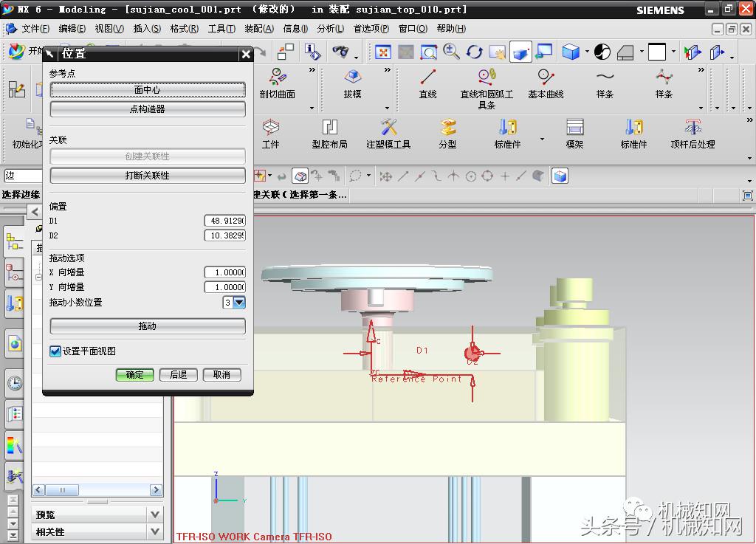Image resolution: width=756 pixels, height=544 pixels.
Task: Click the 点构造器 button
Action: (x=148, y=109)
